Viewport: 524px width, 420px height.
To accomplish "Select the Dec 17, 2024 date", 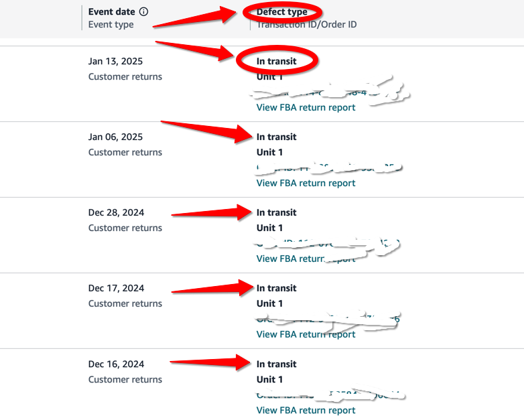I will pos(116,288).
